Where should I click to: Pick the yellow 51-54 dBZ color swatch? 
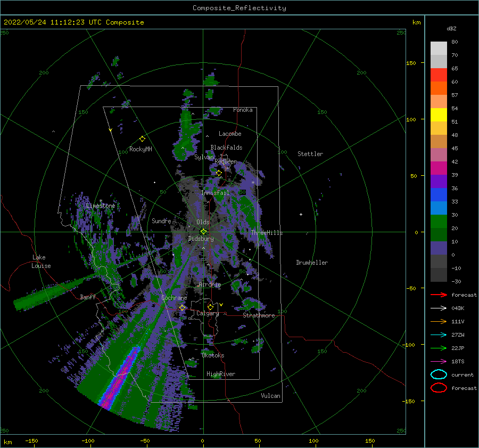[439, 115]
